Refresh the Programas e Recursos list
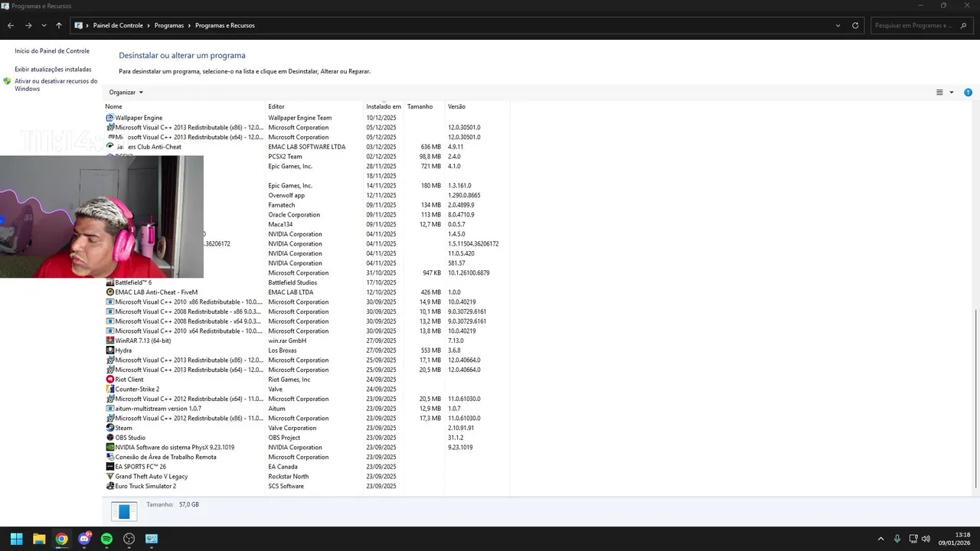 pyautogui.click(x=855, y=25)
